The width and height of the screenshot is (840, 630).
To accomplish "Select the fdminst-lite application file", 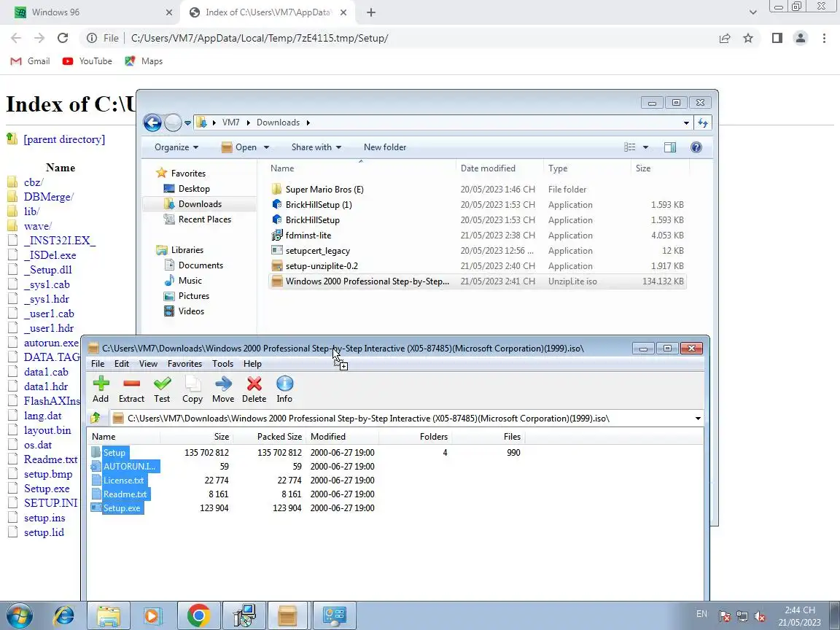I will [x=308, y=236].
